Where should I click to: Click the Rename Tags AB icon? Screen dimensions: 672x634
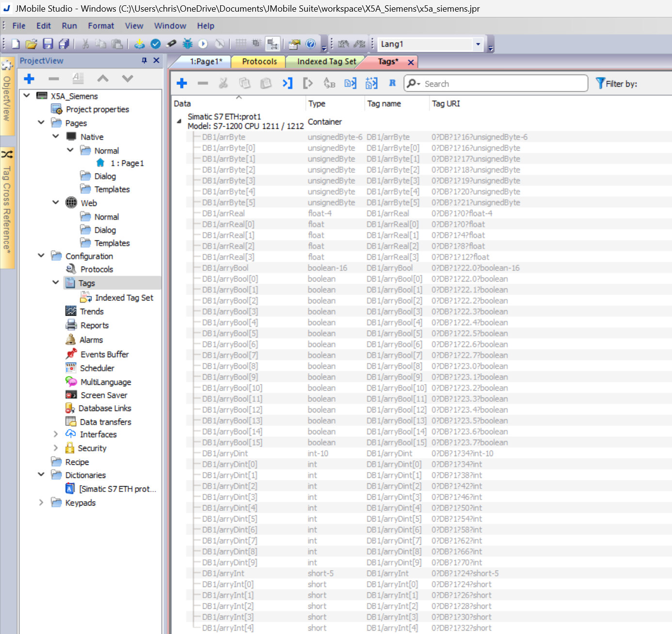coord(329,83)
